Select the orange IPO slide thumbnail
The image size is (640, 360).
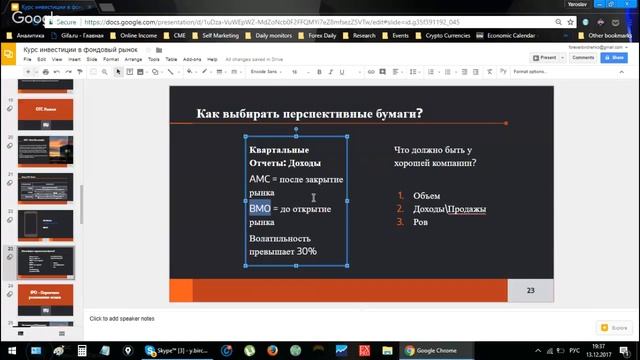(46, 300)
